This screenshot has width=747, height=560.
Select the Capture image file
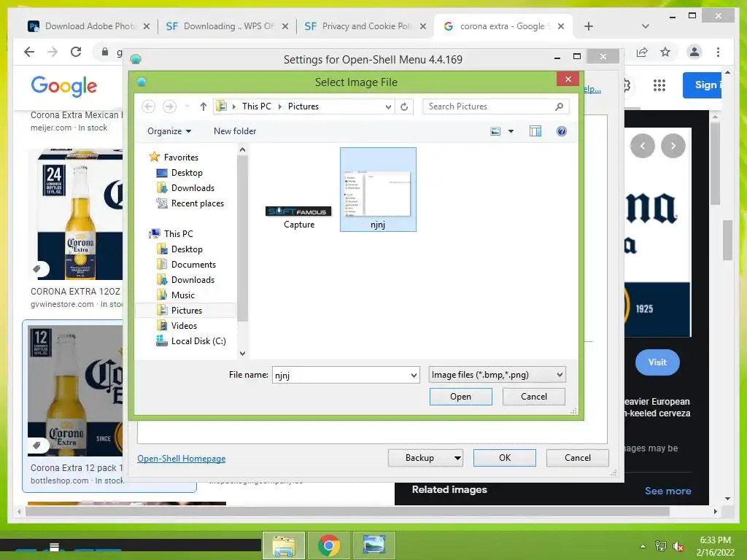298,217
